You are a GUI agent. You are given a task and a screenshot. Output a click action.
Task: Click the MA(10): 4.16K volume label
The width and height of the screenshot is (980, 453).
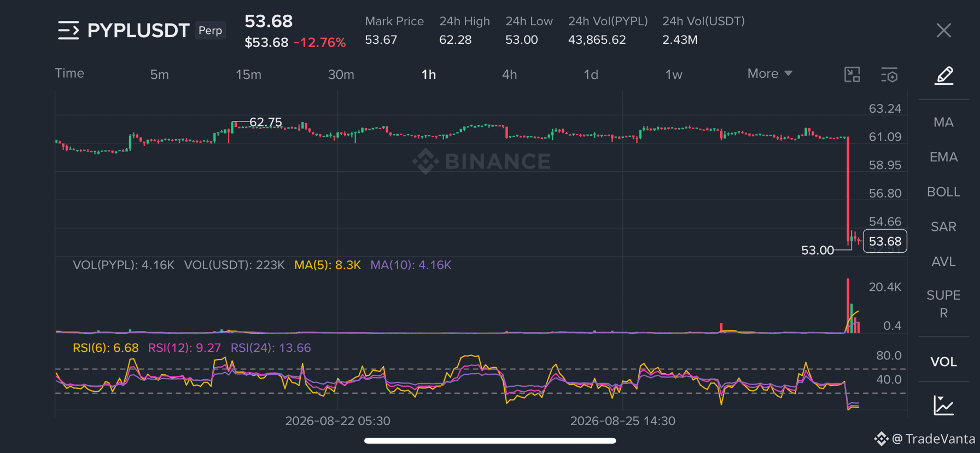point(411,265)
